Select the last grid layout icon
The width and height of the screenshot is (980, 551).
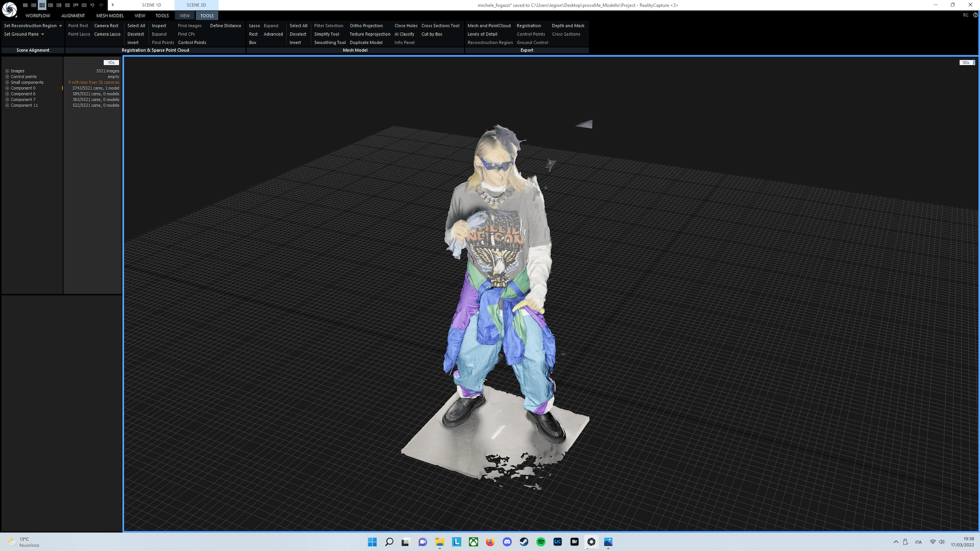click(84, 5)
